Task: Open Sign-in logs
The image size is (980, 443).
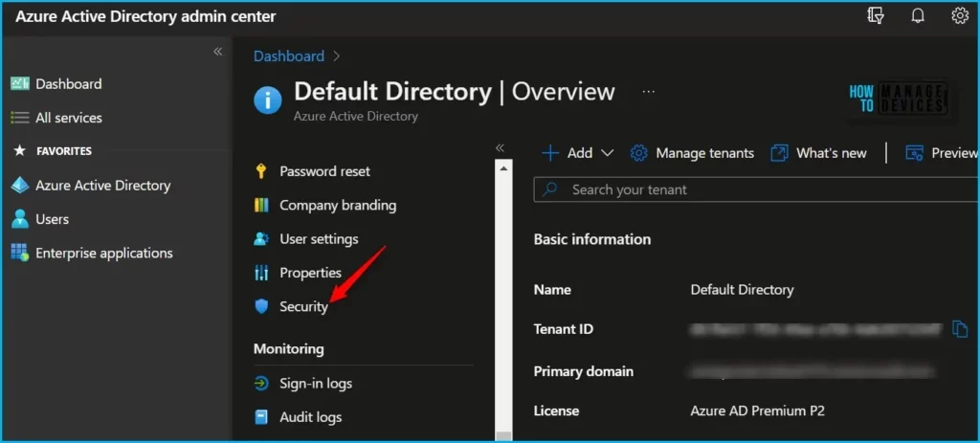Action: click(x=316, y=383)
